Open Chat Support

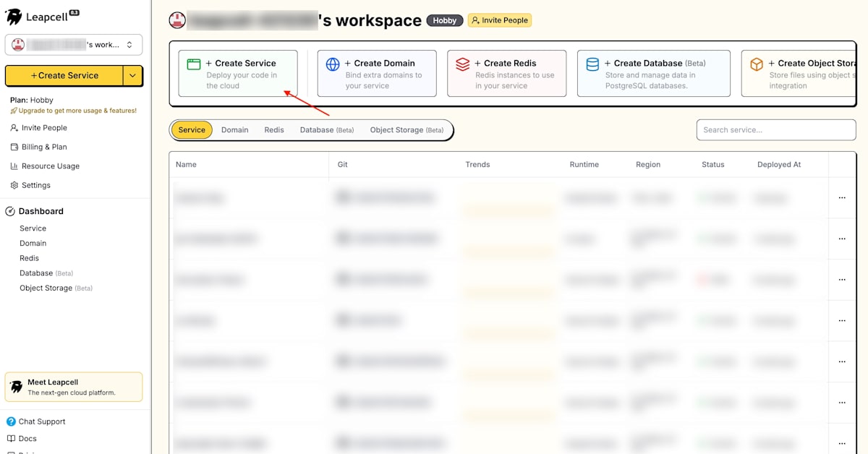coord(36,421)
